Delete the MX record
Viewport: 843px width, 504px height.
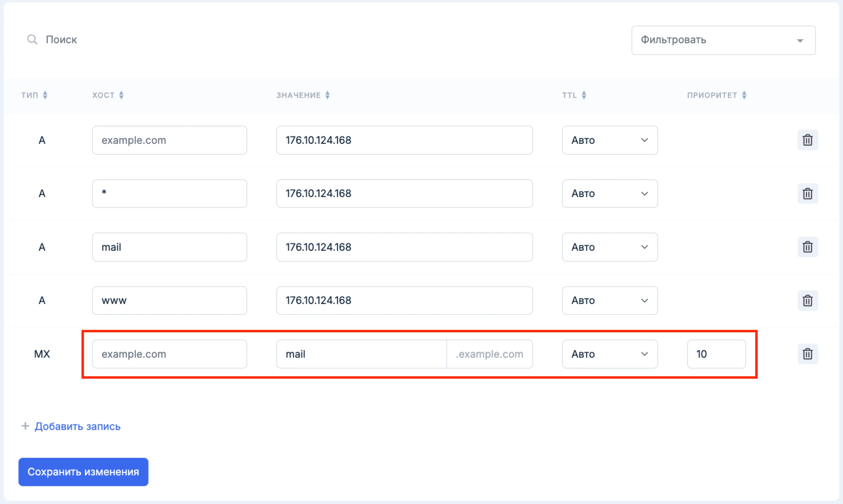pyautogui.click(x=807, y=354)
